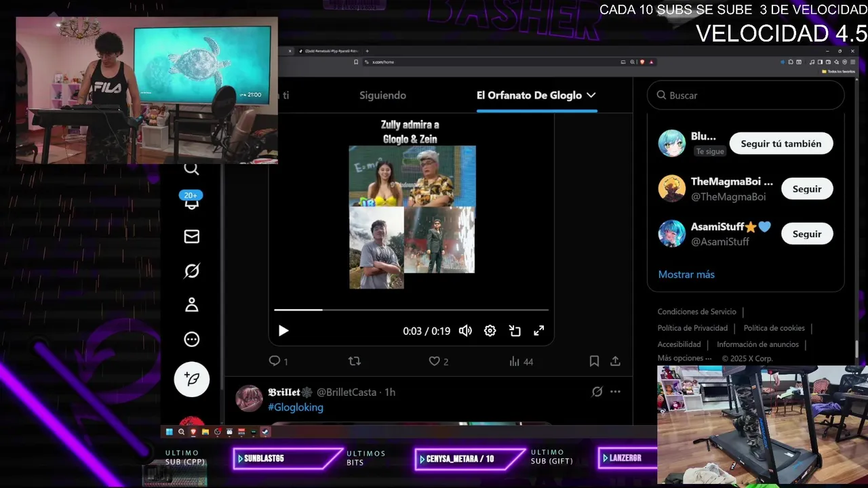The image size is (868, 488).
Task: Mute the video with the speaker icon
Action: (465, 331)
